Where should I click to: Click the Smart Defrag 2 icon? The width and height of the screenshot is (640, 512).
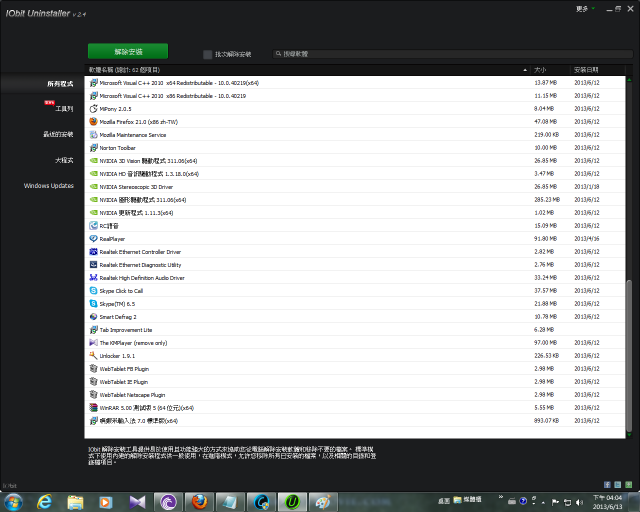93,316
